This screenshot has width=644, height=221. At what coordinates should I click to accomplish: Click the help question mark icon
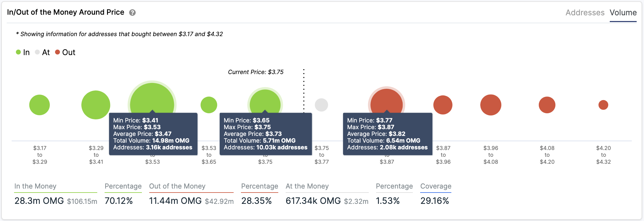[132, 13]
